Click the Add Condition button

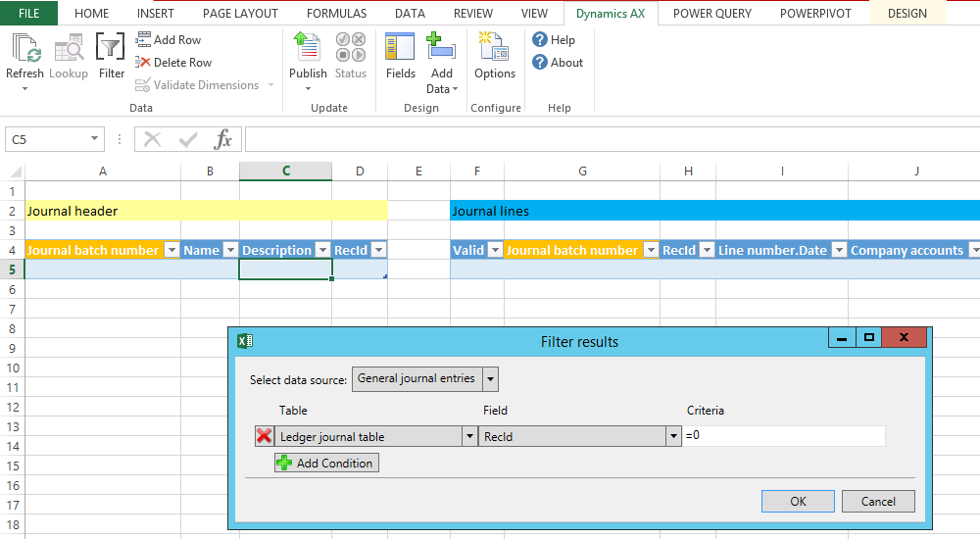coord(326,463)
